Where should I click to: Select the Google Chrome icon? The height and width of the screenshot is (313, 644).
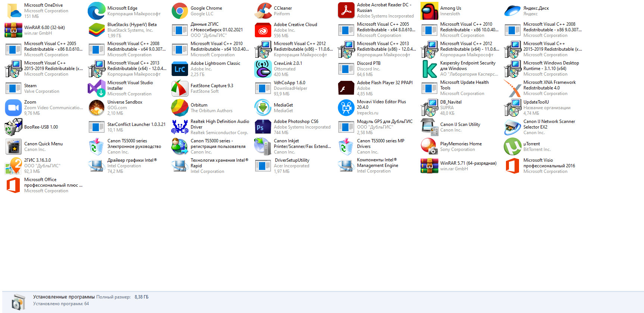180,11
